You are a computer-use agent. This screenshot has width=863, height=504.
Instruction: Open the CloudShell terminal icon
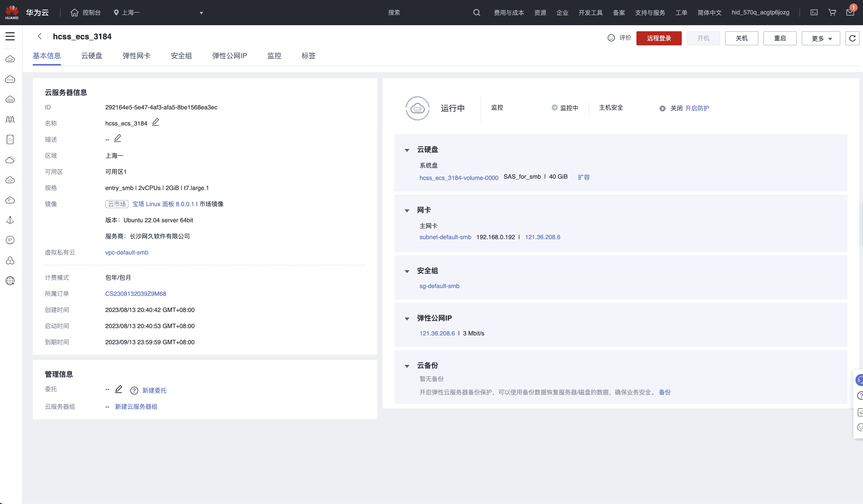pos(814,12)
